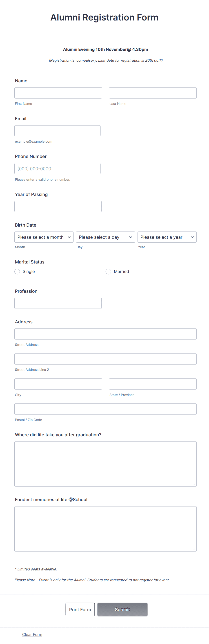209x644 pixels.
Task: Click the Submit button
Action: [x=122, y=609]
